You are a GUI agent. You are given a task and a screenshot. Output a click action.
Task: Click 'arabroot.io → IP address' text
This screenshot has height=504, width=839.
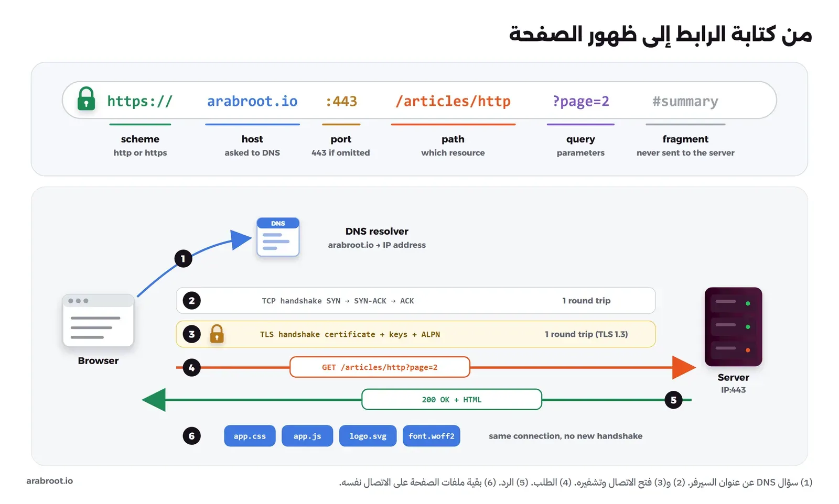tap(377, 245)
